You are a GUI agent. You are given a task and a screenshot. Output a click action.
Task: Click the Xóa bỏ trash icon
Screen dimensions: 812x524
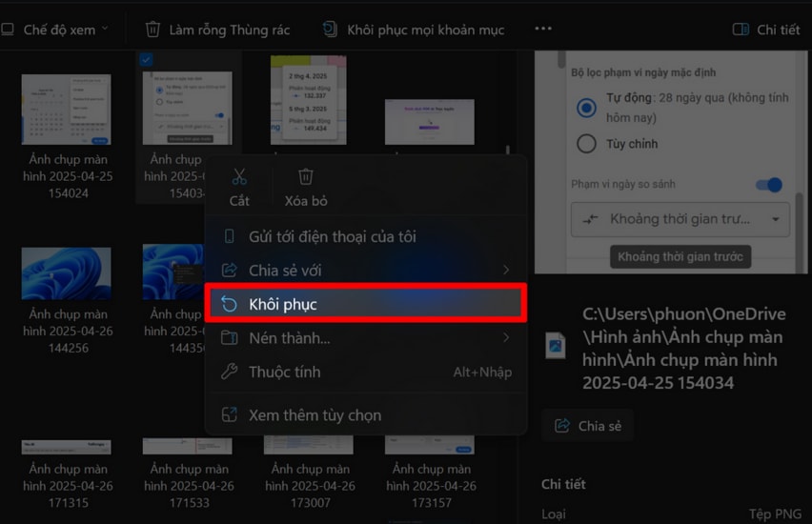tap(306, 177)
